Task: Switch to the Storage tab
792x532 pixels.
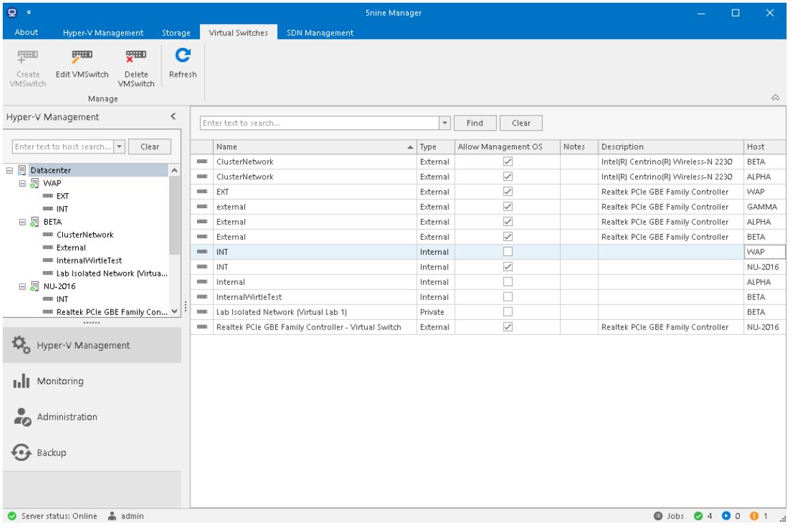Action: click(176, 33)
